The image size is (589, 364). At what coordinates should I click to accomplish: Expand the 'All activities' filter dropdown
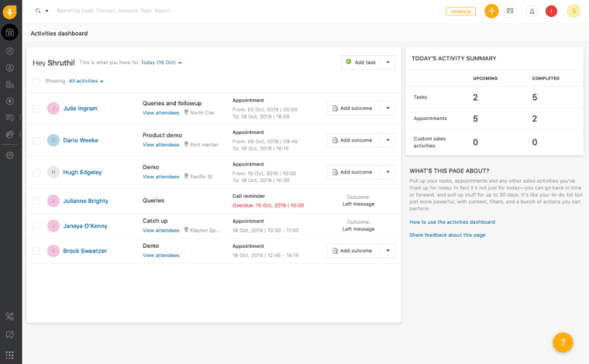tap(86, 81)
